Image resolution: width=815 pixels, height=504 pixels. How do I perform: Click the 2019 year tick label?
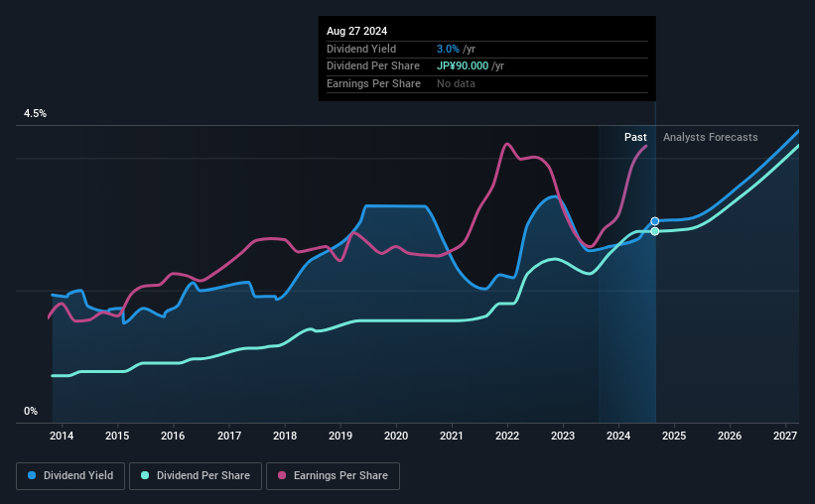click(x=340, y=436)
